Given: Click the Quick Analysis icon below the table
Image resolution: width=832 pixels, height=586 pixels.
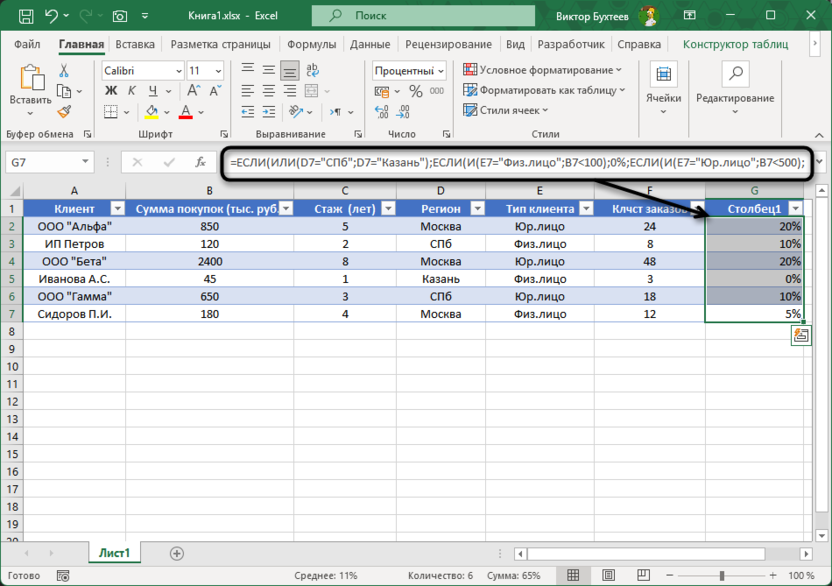Looking at the screenshot, I should (801, 336).
